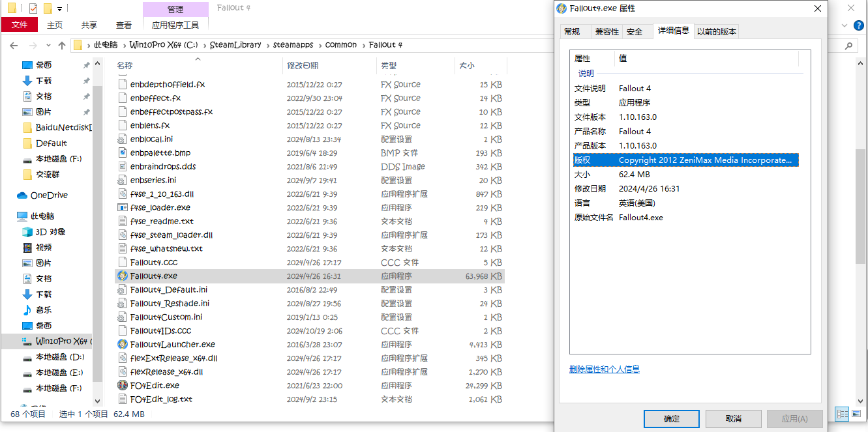Click the enbpalette.bmp image file icon

122,152
